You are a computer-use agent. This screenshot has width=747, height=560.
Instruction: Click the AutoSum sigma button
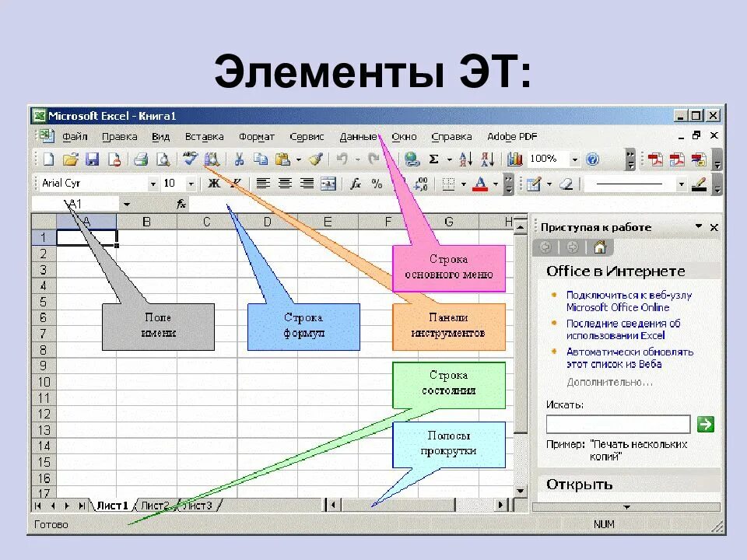pyautogui.click(x=433, y=159)
